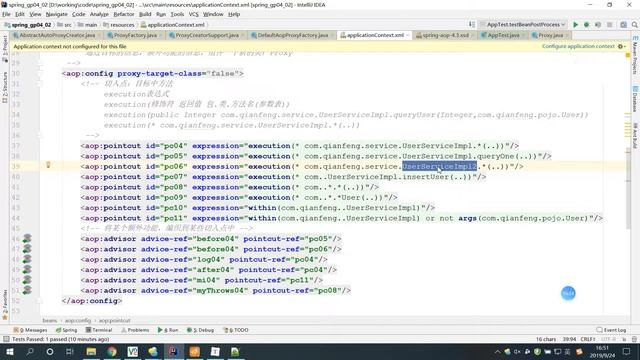
Task: Switch to the DefaultAopProxyFactory.java tab
Action: (x=292, y=36)
